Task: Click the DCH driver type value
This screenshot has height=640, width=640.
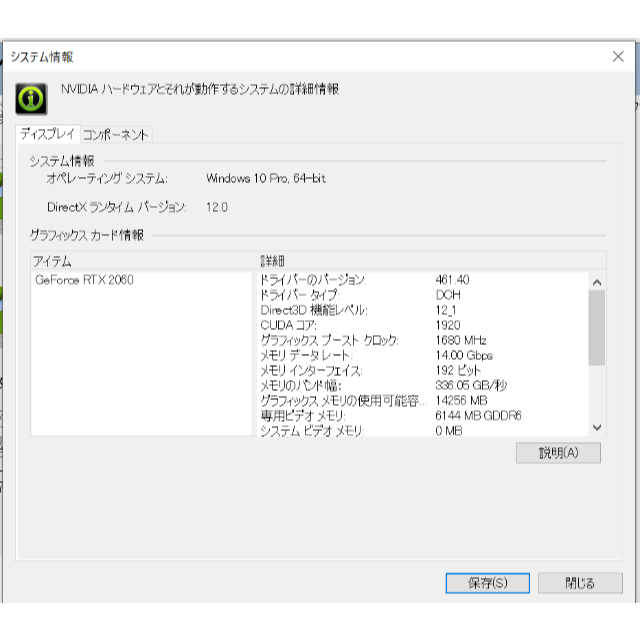Action: (448, 295)
